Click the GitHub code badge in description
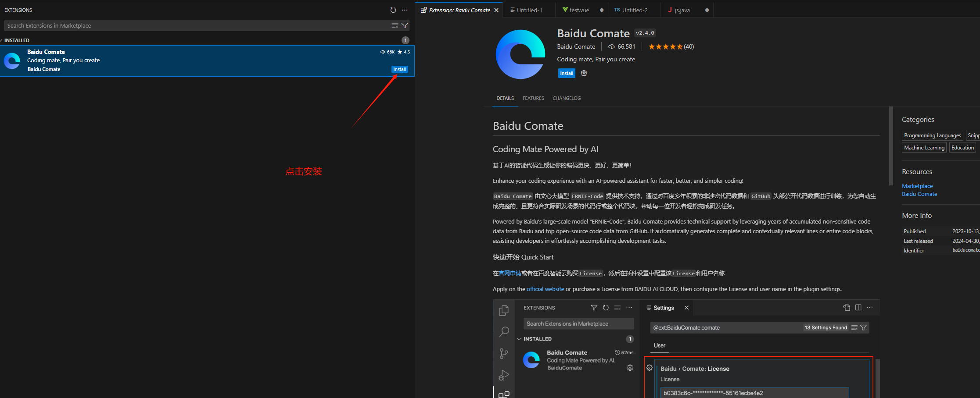 [x=761, y=196]
